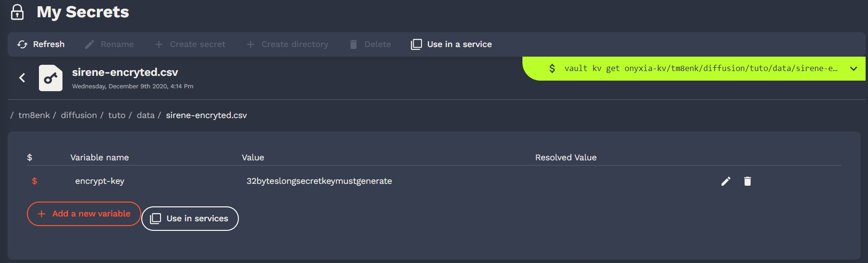Click Create secret in the toolbar

(x=190, y=44)
